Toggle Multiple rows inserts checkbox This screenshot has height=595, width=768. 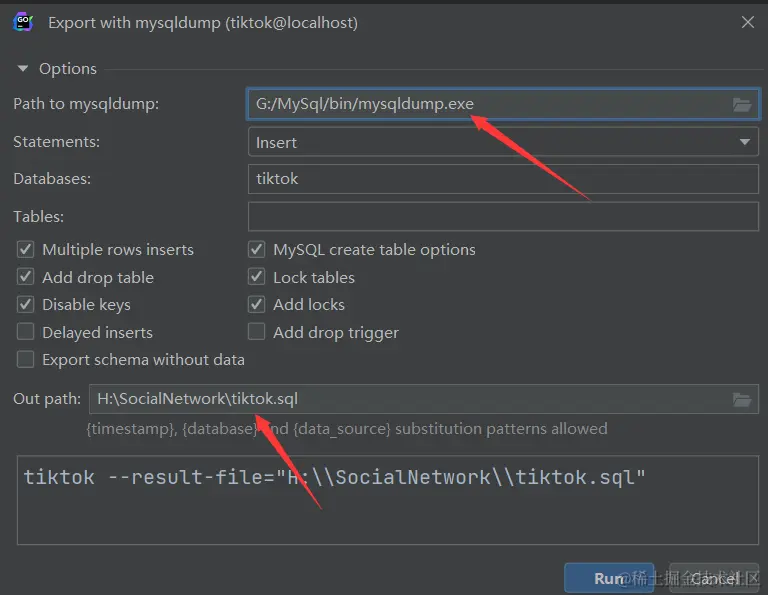coord(26,250)
